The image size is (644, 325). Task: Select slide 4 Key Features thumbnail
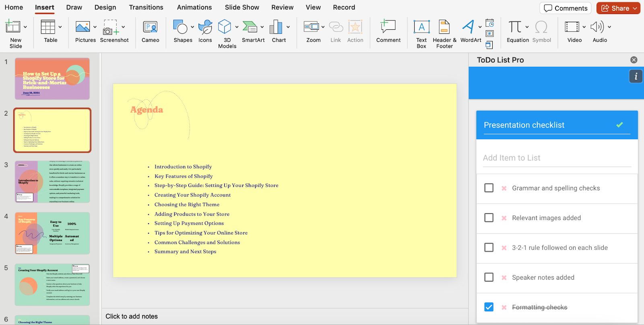(52, 233)
